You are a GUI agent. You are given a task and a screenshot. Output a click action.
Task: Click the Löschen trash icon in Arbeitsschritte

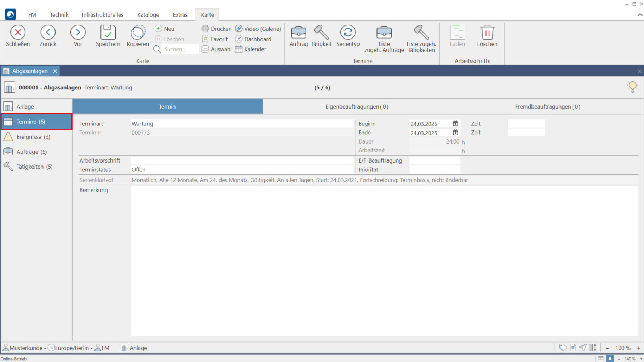pos(487,33)
